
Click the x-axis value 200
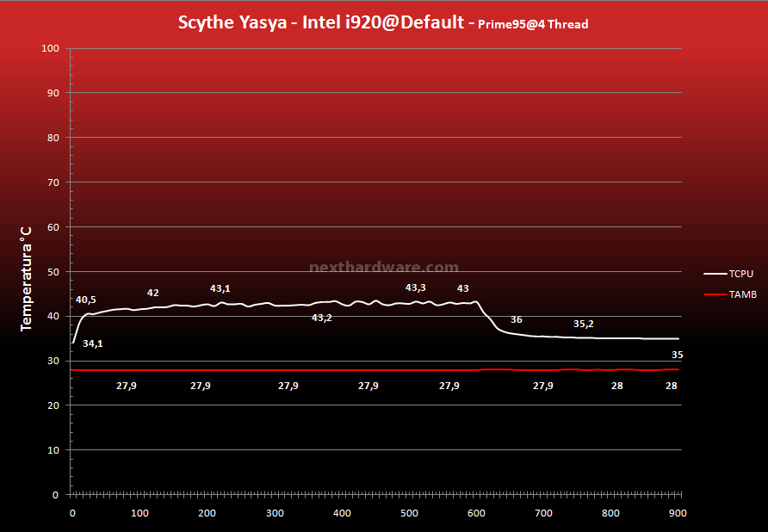[207, 513]
